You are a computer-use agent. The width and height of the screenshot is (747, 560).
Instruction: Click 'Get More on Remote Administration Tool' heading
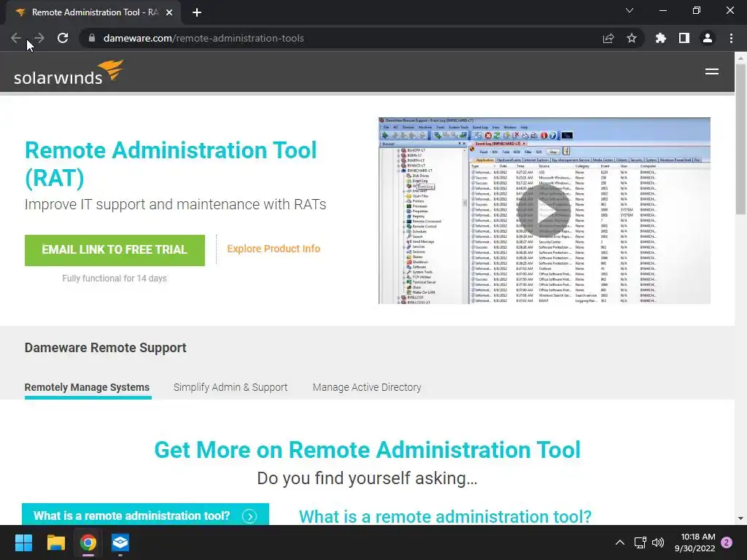pyautogui.click(x=368, y=449)
